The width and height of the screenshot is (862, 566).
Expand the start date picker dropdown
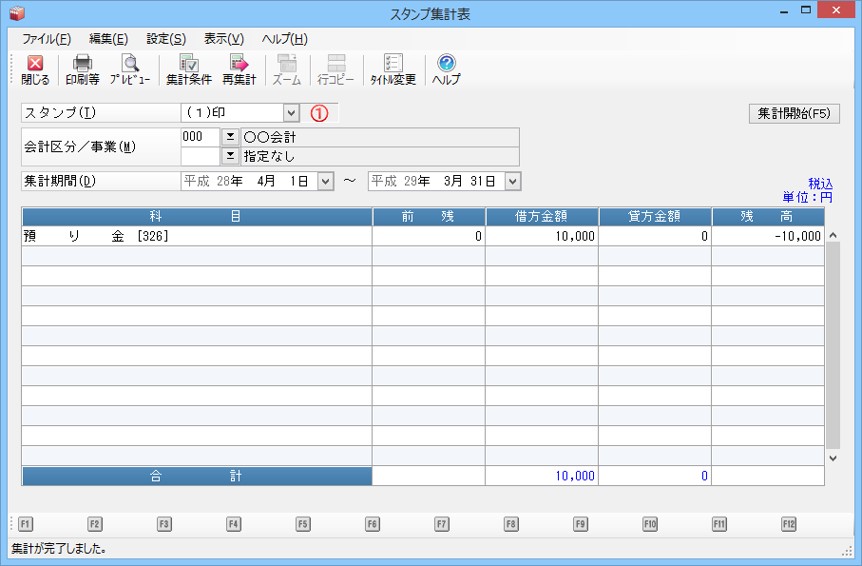tap(325, 182)
